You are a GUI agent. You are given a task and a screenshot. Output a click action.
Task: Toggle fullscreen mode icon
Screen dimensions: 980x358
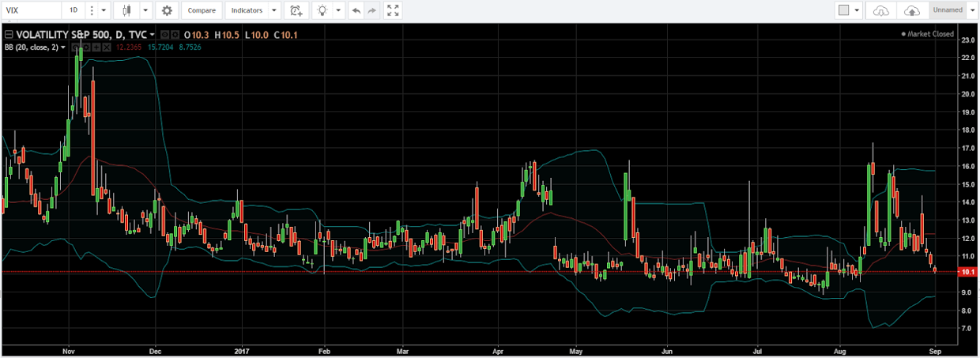point(393,10)
